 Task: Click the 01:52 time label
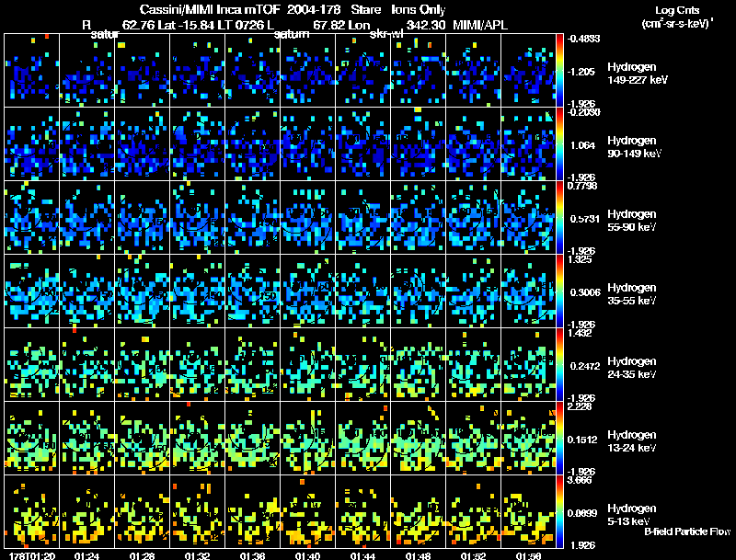pyautogui.click(x=473, y=556)
